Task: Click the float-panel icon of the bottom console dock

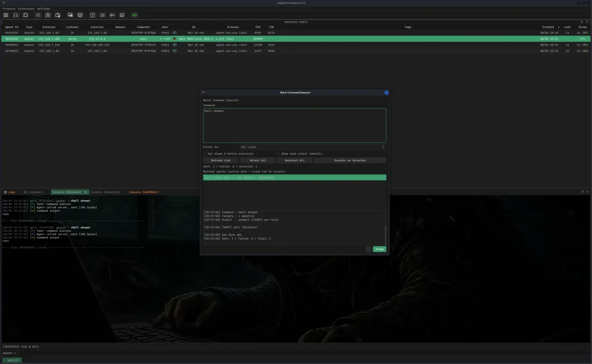Action: tap(582, 192)
